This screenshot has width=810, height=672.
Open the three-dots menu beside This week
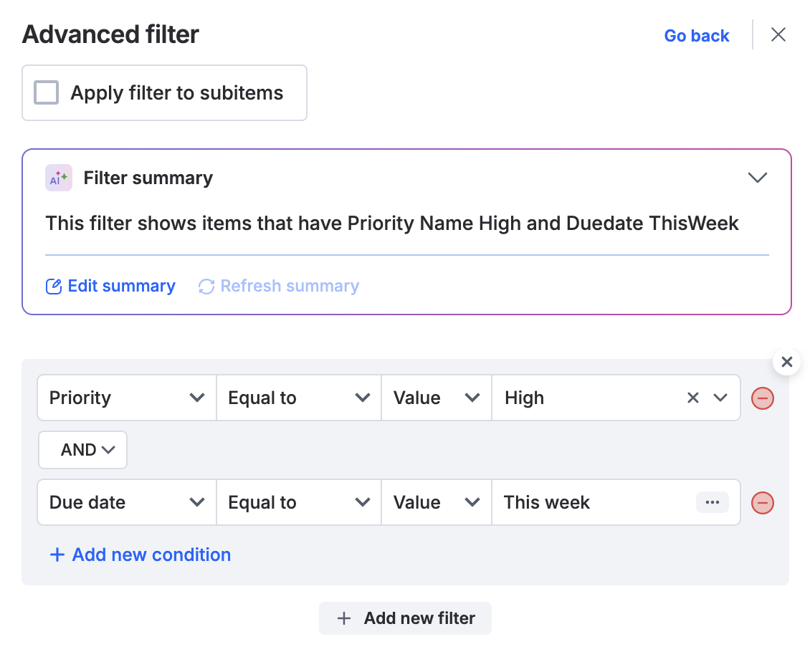click(x=712, y=502)
